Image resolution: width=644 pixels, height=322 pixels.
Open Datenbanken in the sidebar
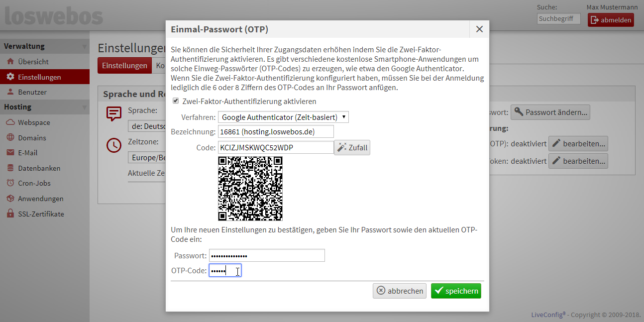pyautogui.click(x=39, y=168)
